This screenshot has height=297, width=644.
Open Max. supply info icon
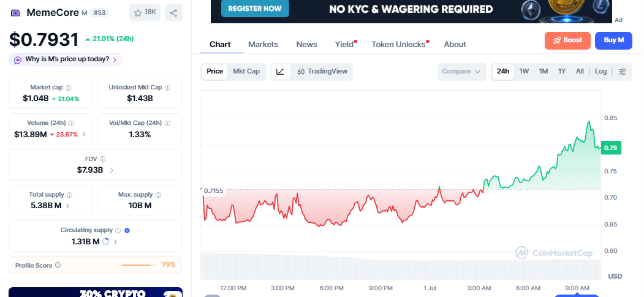159,195
